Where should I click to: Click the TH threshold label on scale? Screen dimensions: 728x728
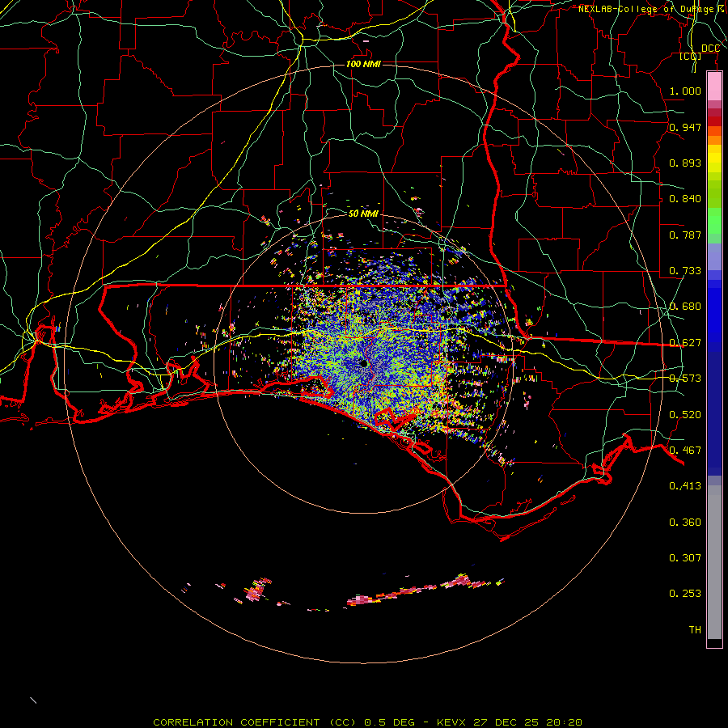pos(695,629)
